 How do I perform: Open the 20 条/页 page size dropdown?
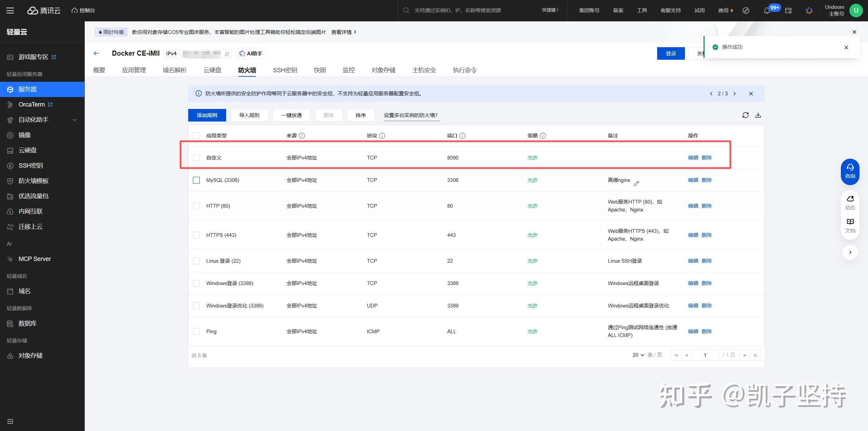point(638,355)
